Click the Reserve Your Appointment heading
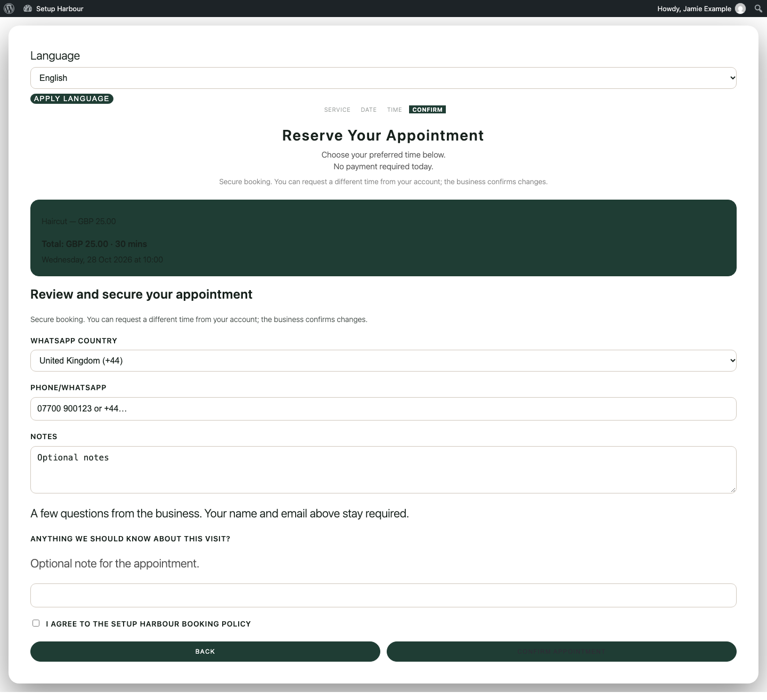The height and width of the screenshot is (700, 767). click(x=383, y=136)
